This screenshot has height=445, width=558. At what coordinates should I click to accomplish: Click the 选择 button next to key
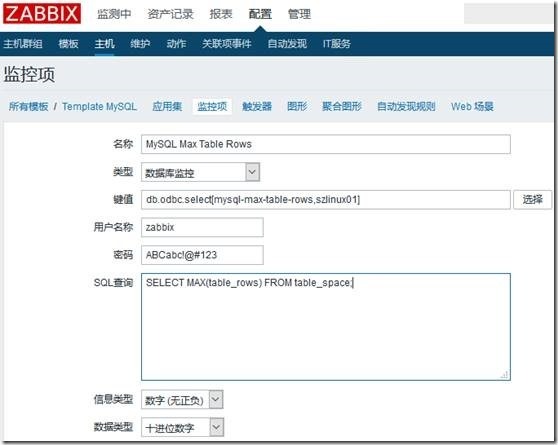click(532, 200)
